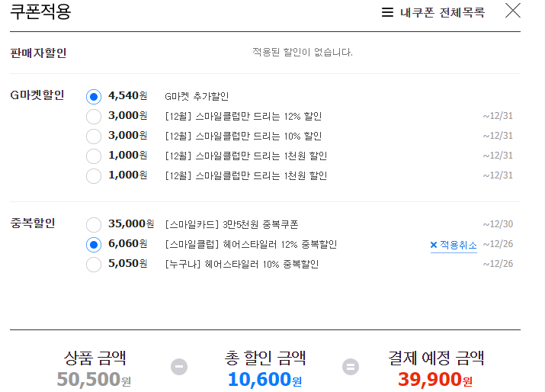Image resolution: width=545 pixels, height=392 pixels.
Task: Click the [누구나] 헤어스타일러 10% 중복할인 label
Action: coord(242,265)
